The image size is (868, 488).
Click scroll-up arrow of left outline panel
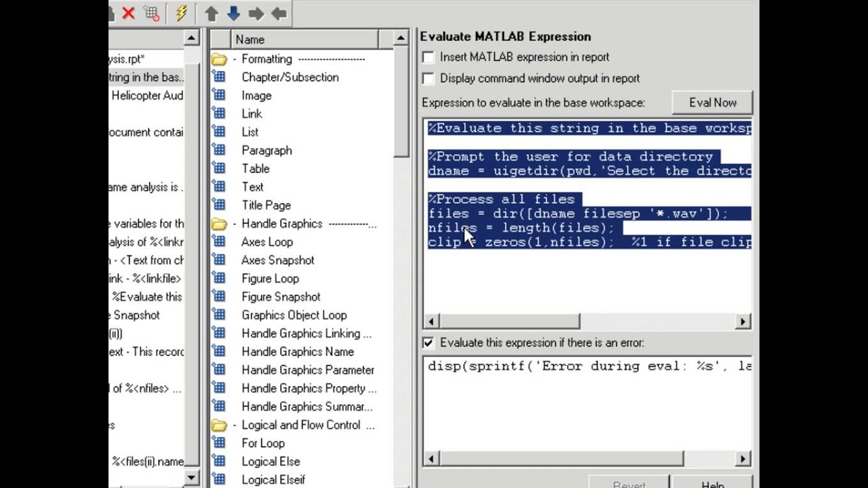(191, 39)
